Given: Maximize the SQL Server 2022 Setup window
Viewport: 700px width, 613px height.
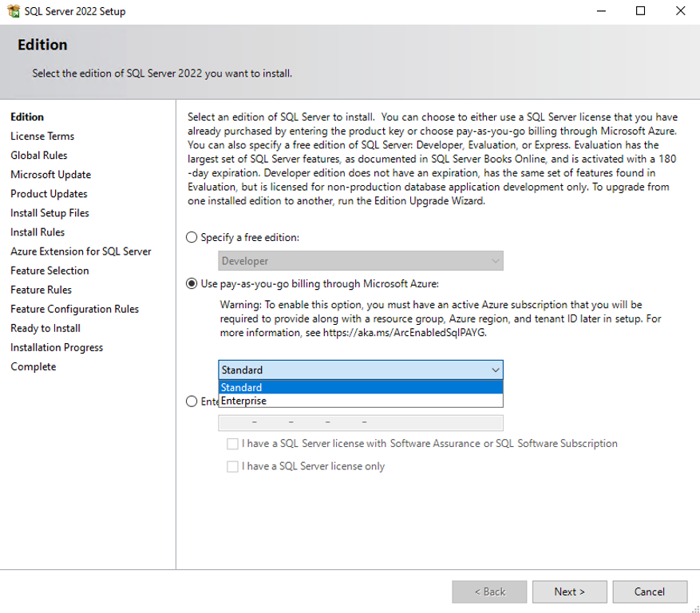Looking at the screenshot, I should [x=641, y=11].
